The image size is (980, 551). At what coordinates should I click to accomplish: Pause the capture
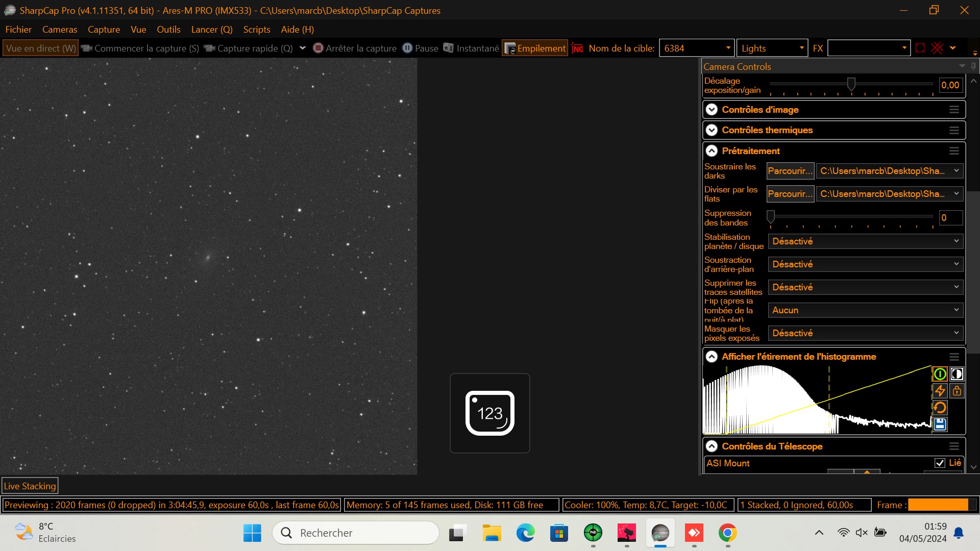coord(421,48)
